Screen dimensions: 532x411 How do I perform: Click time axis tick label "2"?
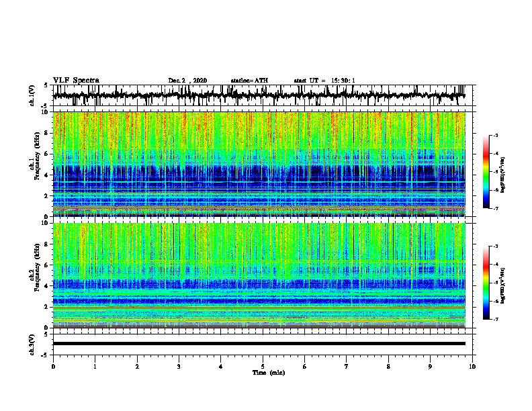pos(137,367)
